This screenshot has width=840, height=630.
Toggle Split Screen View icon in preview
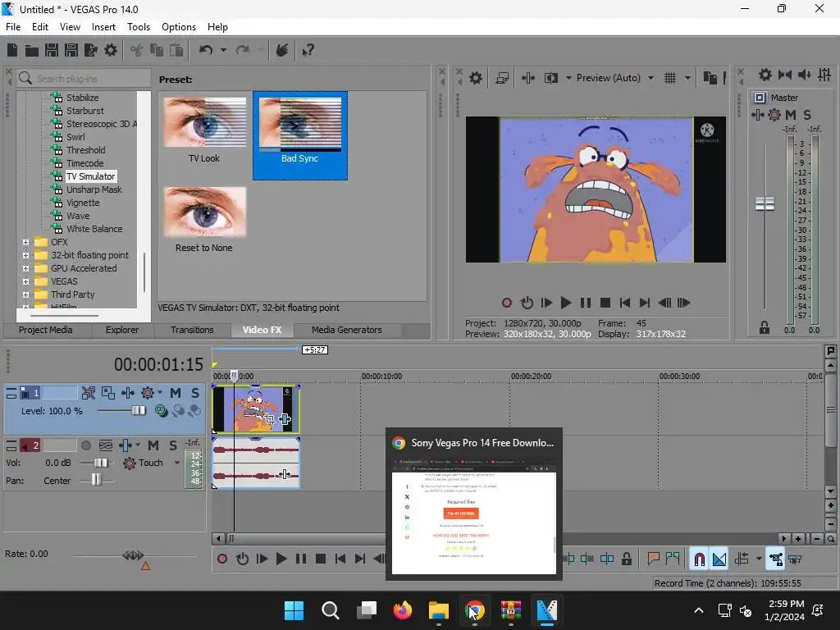point(550,78)
